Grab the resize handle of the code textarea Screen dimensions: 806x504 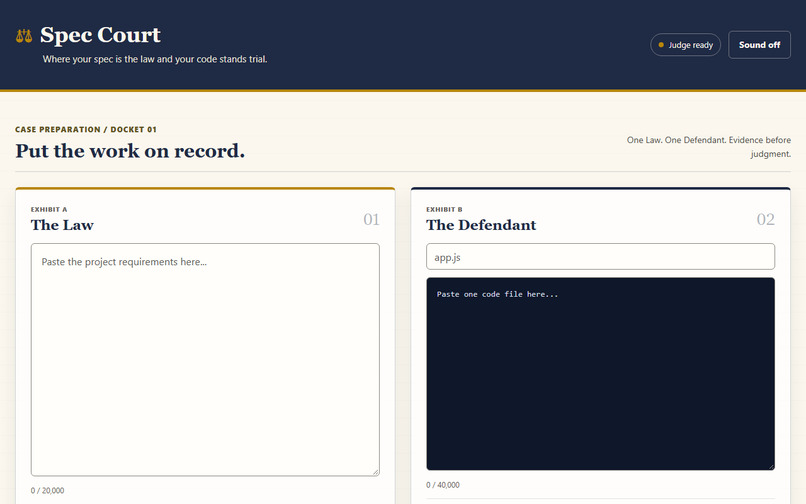click(x=771, y=466)
